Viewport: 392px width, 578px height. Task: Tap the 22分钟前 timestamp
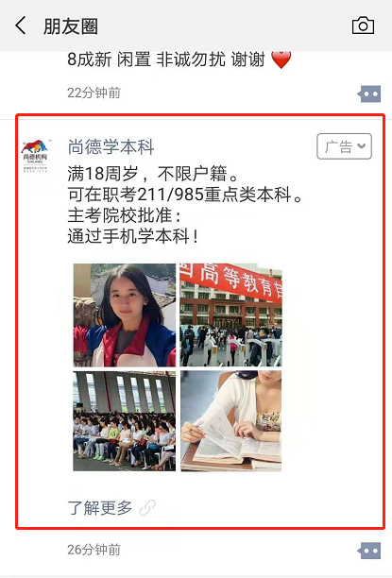(94, 93)
